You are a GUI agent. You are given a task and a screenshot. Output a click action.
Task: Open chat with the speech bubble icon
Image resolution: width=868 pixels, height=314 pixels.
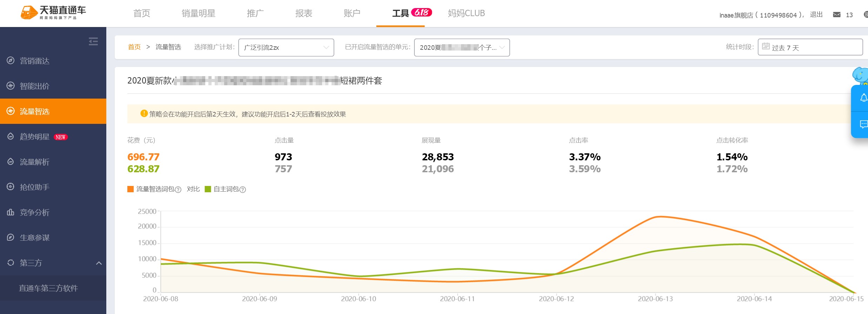pos(864,124)
